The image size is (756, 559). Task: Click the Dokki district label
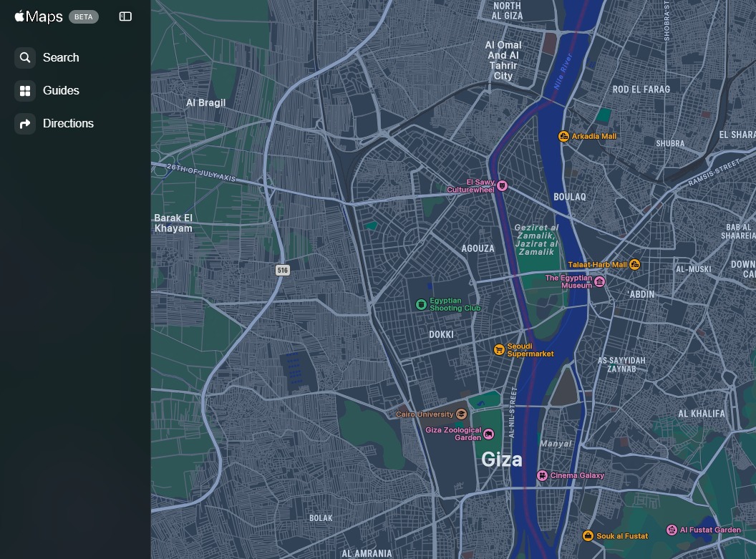click(x=441, y=334)
